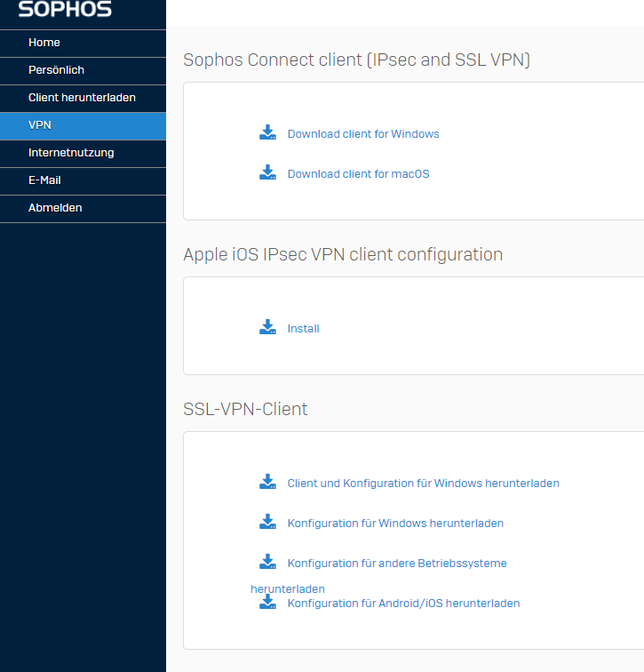The image size is (644, 672).
Task: Open Konfiguration für Android/iOS herunterladen link
Action: (403, 604)
